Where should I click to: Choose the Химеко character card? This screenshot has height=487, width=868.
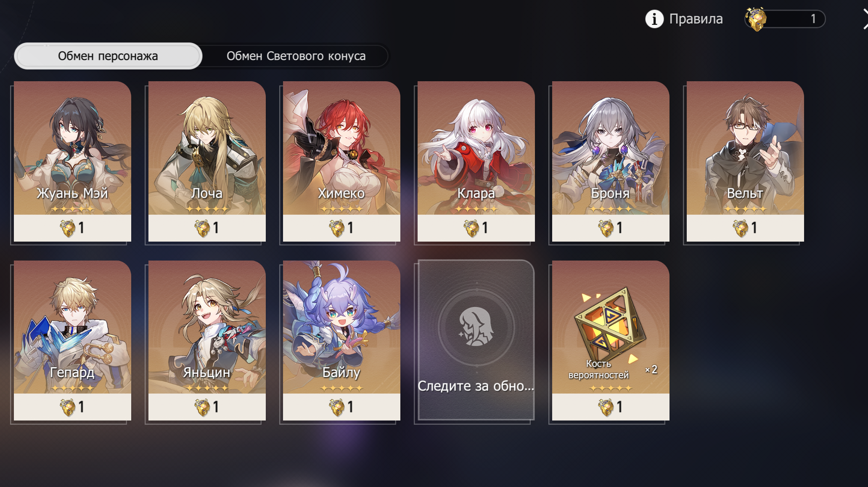pyautogui.click(x=341, y=161)
